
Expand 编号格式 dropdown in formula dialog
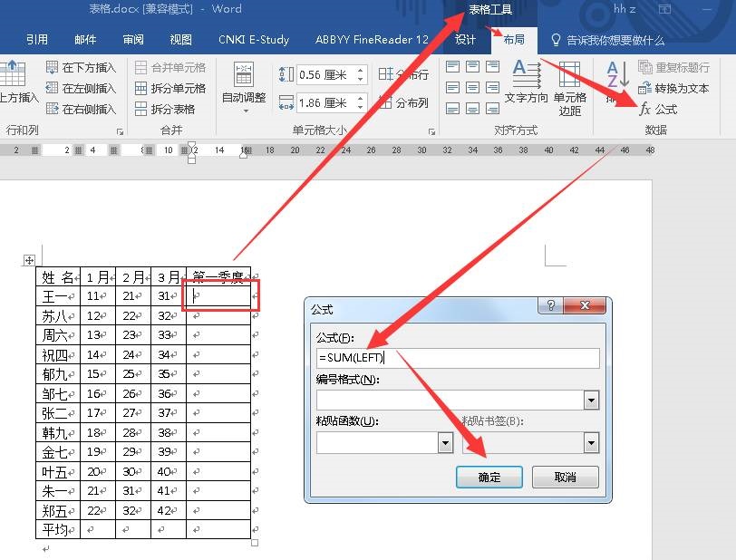click(x=592, y=400)
